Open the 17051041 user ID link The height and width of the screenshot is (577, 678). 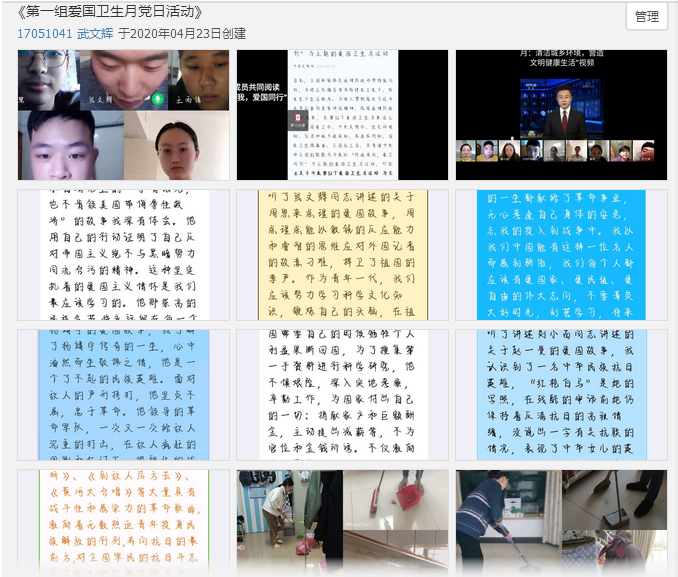coord(44,33)
